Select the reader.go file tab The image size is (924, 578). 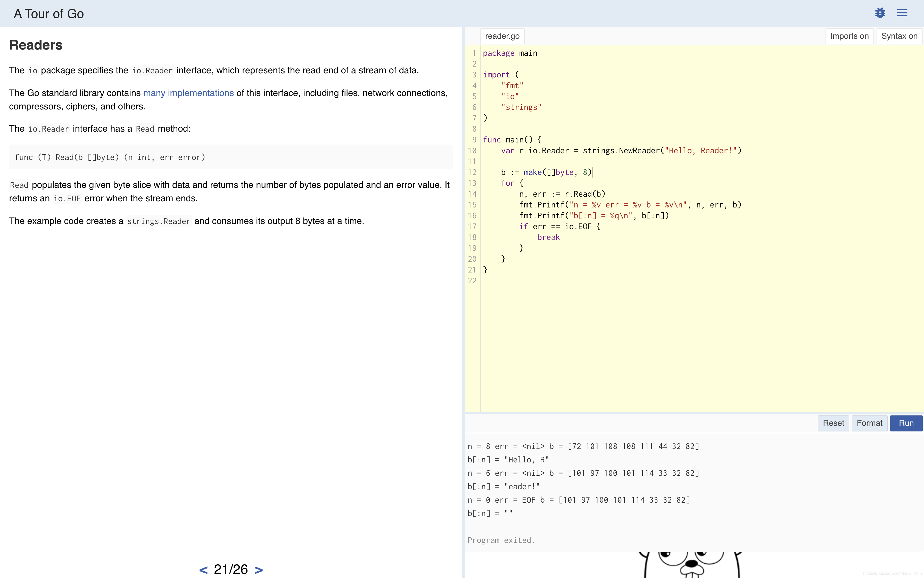pos(502,36)
